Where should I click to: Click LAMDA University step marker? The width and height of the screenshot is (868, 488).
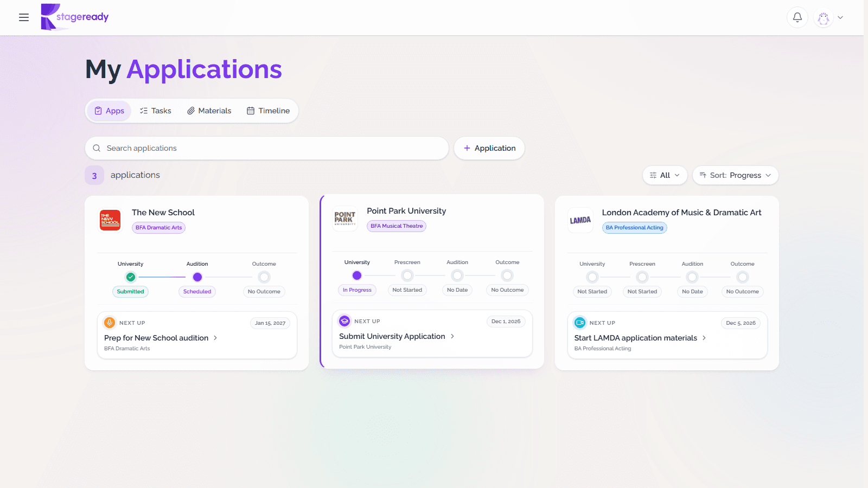592,277
